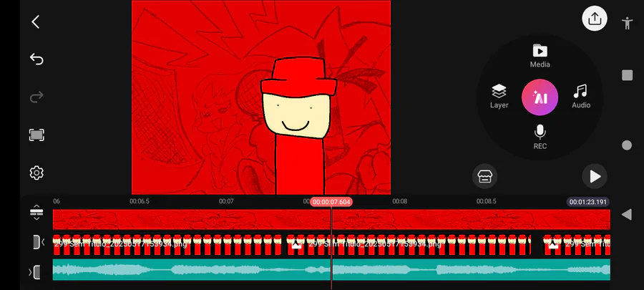The width and height of the screenshot is (644, 290).
Task: Select the first 299 Sem Titulo png layer clip
Action: pos(167,244)
